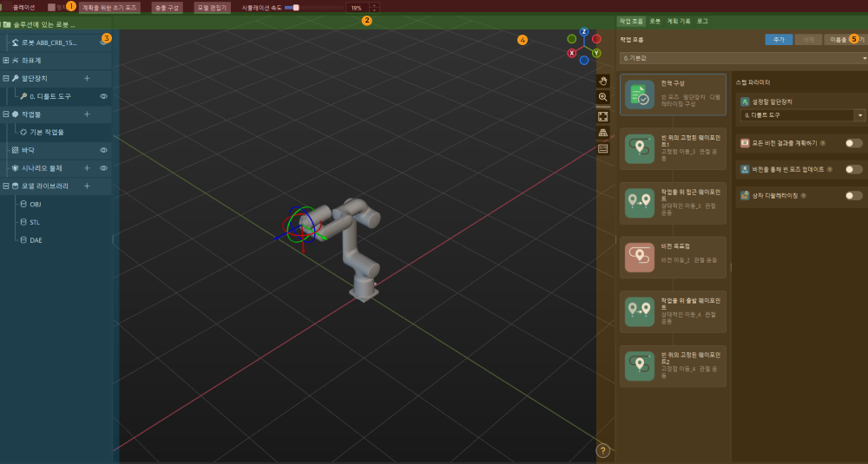Open the 0. 기본값 workflow dropdown
The width and height of the screenshot is (868, 464).
(x=744, y=58)
